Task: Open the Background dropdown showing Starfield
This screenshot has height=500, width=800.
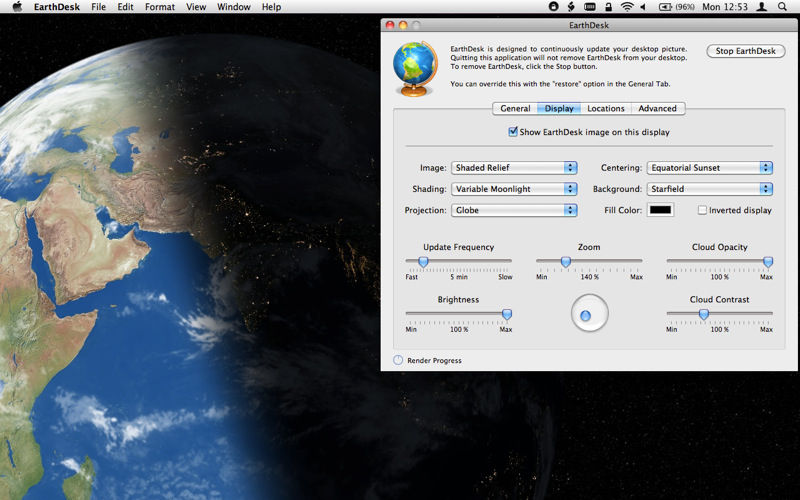Action: [x=710, y=189]
